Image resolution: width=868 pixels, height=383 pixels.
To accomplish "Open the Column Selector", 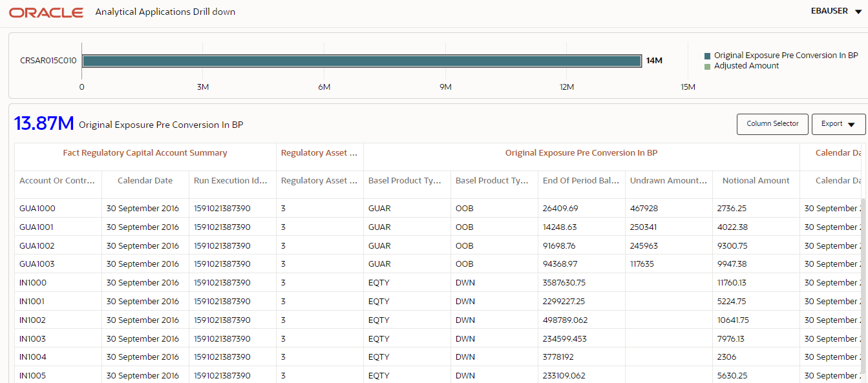I will coord(772,124).
